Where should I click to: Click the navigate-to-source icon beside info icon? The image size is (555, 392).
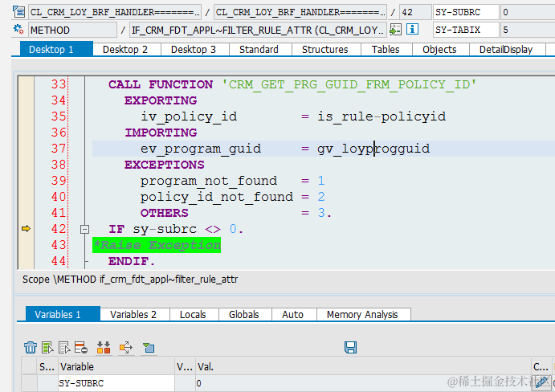point(395,30)
